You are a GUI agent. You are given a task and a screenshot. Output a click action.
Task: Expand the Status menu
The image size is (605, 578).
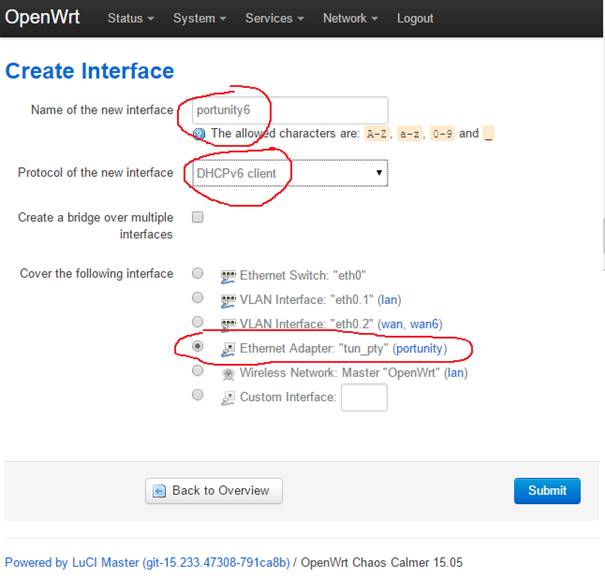130,18
